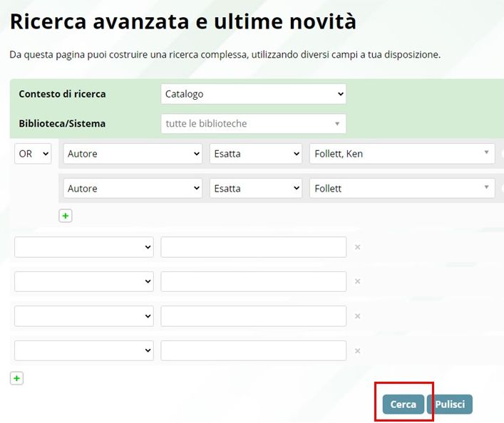The height and width of the screenshot is (423, 504).
Task: Click the green plus icon below the Autore rows
Action: point(66,216)
